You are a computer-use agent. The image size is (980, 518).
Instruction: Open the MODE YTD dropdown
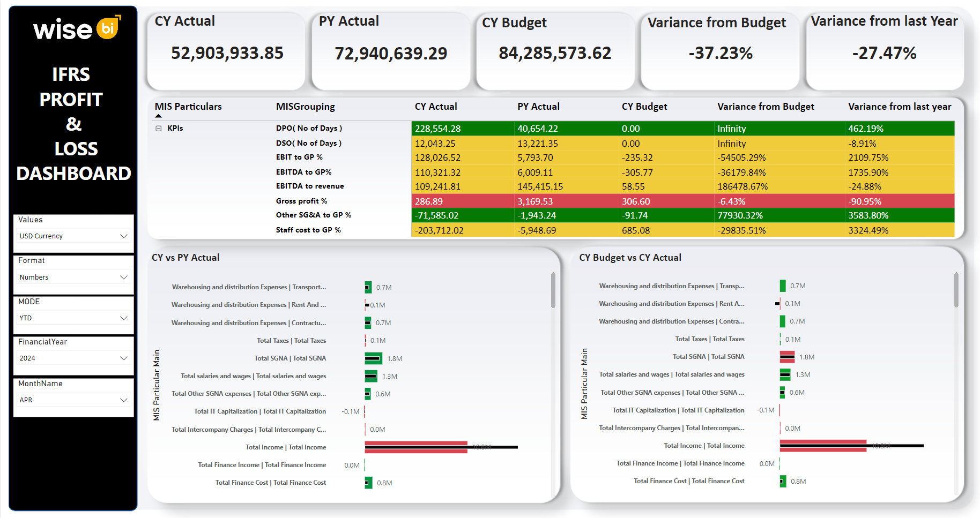click(73, 318)
